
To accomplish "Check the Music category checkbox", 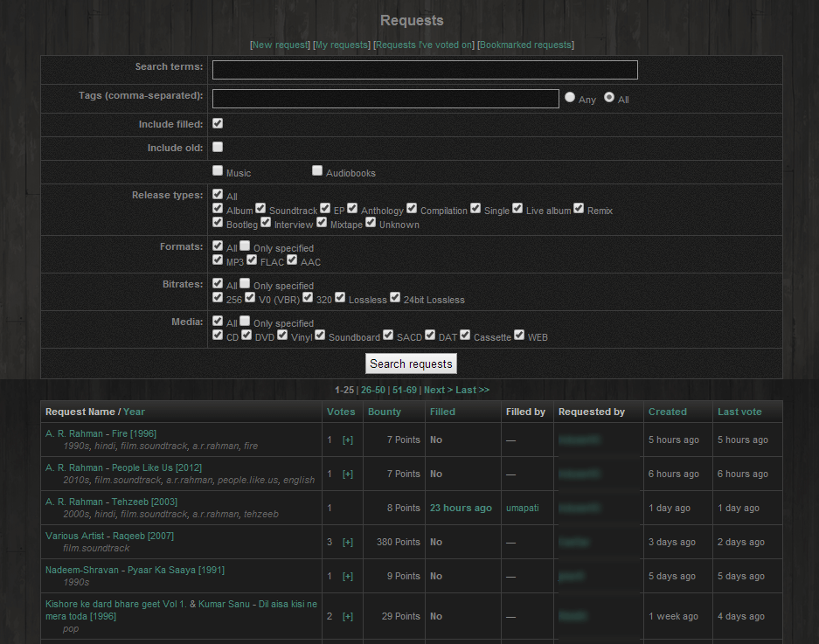I will tap(218, 170).
